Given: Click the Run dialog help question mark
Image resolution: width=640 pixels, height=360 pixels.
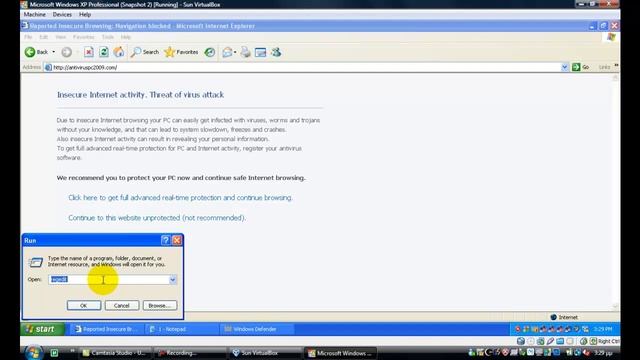Looking at the screenshot, I should 165,240.
